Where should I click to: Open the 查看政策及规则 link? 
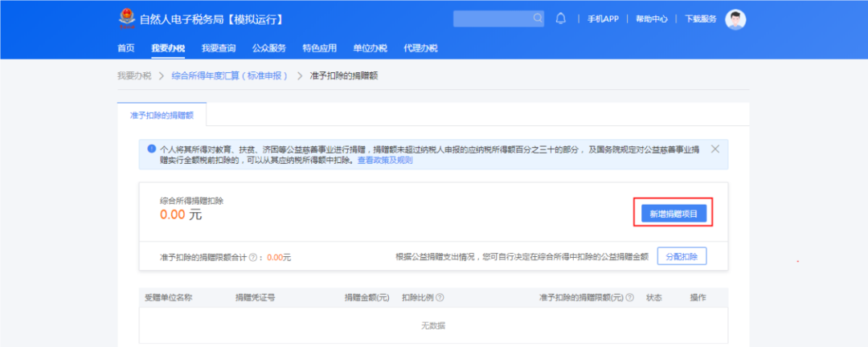384,161
